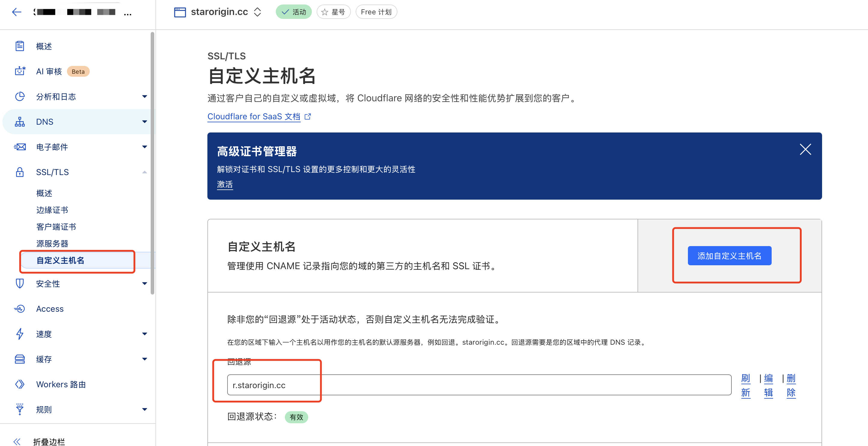The image size is (868, 446).
Task: Click the back arrow icon
Action: (17, 12)
